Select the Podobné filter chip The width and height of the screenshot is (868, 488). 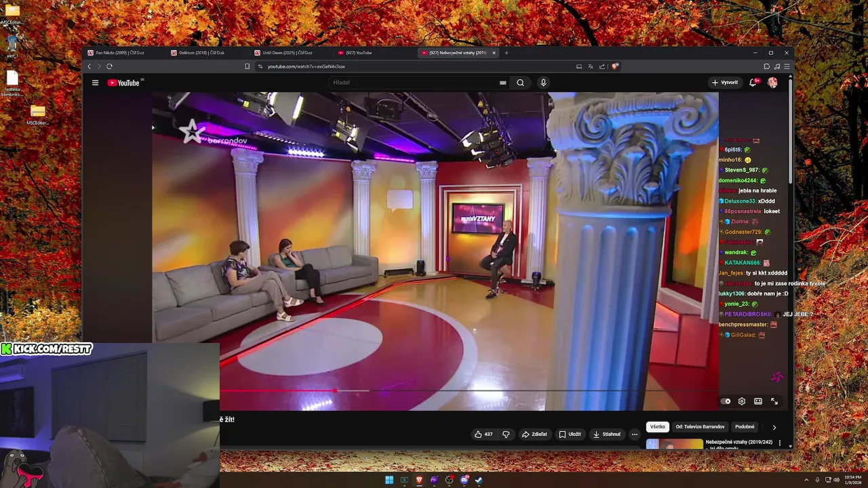pos(745,427)
